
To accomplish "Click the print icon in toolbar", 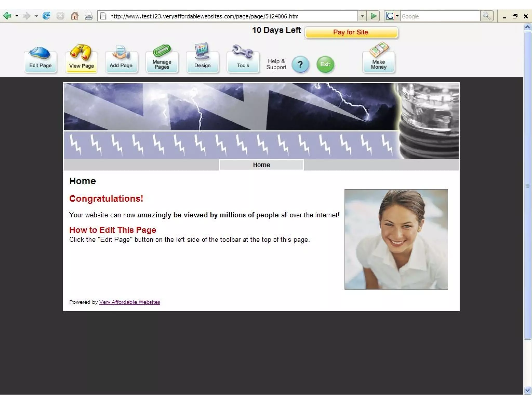I will 89,16.
